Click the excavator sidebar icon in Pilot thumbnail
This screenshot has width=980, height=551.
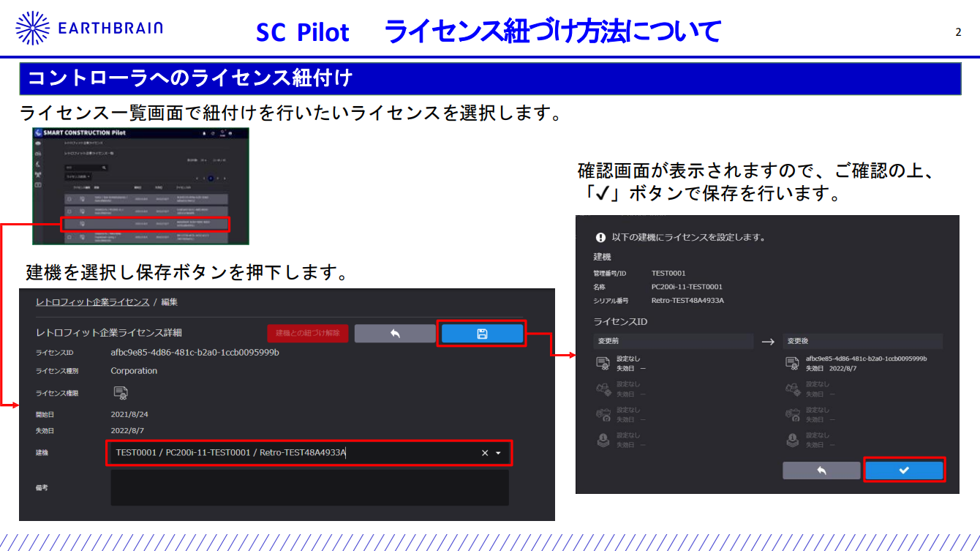click(x=38, y=164)
